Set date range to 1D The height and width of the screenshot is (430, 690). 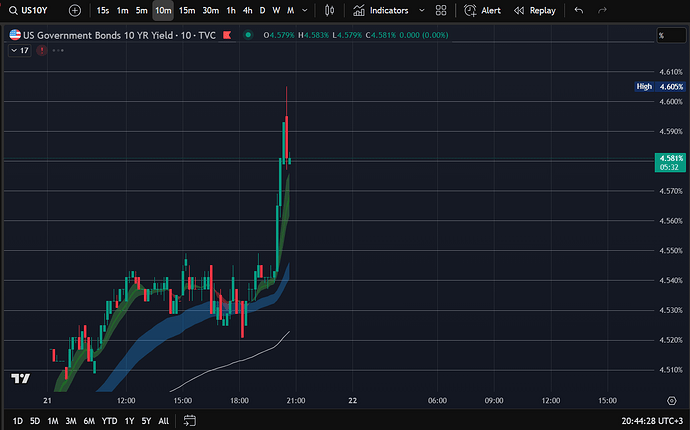point(18,421)
